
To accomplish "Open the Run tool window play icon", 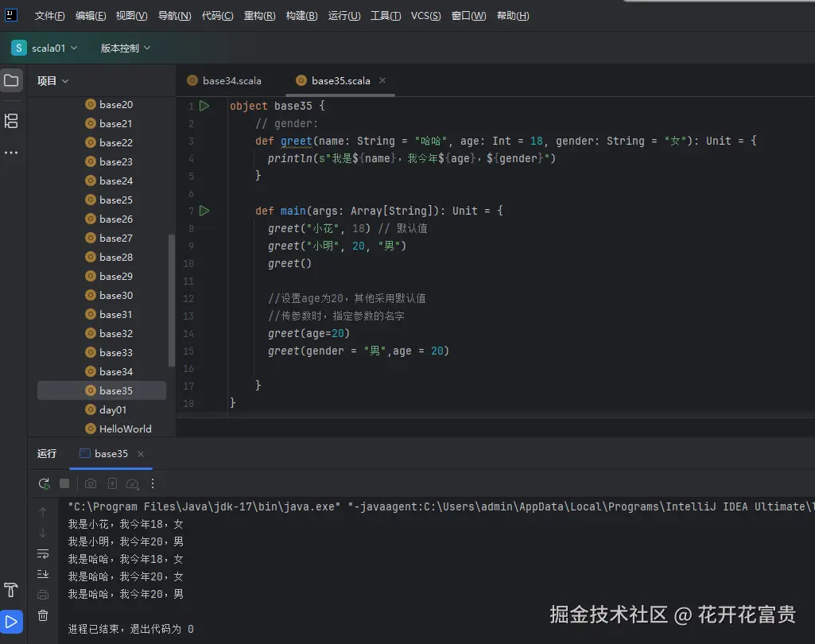I will (x=11, y=622).
